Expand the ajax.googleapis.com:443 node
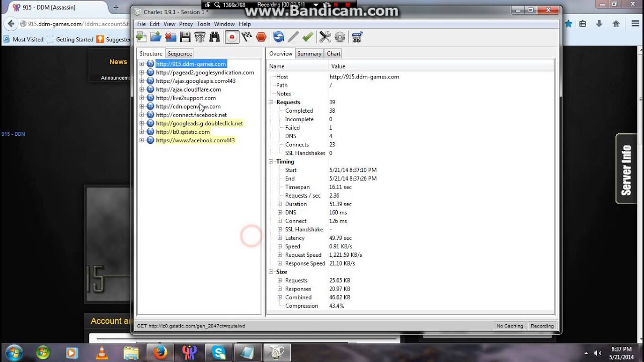644x362 pixels. tap(142, 81)
